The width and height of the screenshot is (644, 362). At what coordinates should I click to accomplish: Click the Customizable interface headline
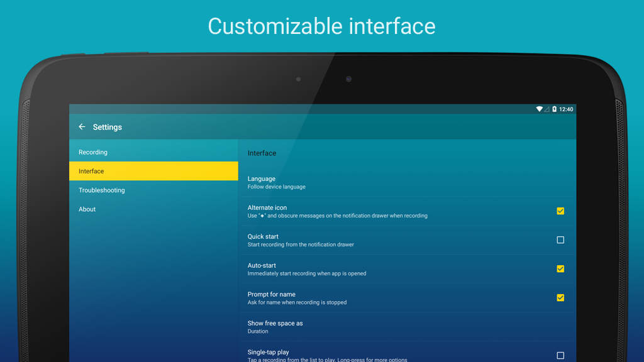(321, 26)
